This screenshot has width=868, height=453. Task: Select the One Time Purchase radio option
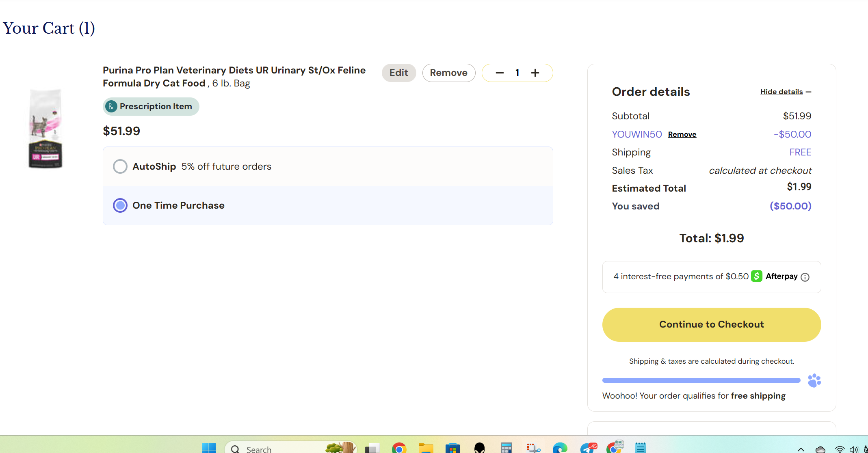pos(120,205)
